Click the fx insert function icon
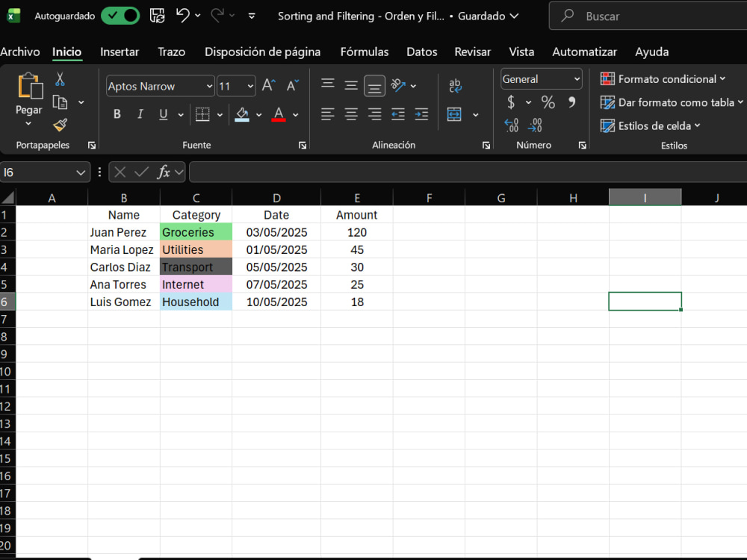Image resolution: width=747 pixels, height=560 pixels. pos(164,172)
